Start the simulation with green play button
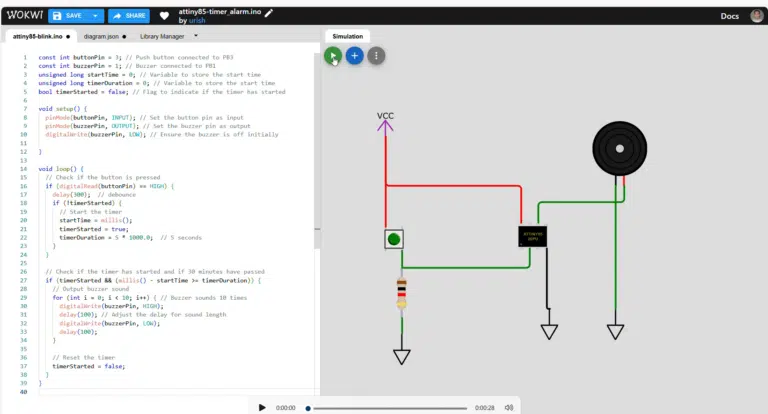The width and height of the screenshot is (768, 414). pyautogui.click(x=333, y=56)
